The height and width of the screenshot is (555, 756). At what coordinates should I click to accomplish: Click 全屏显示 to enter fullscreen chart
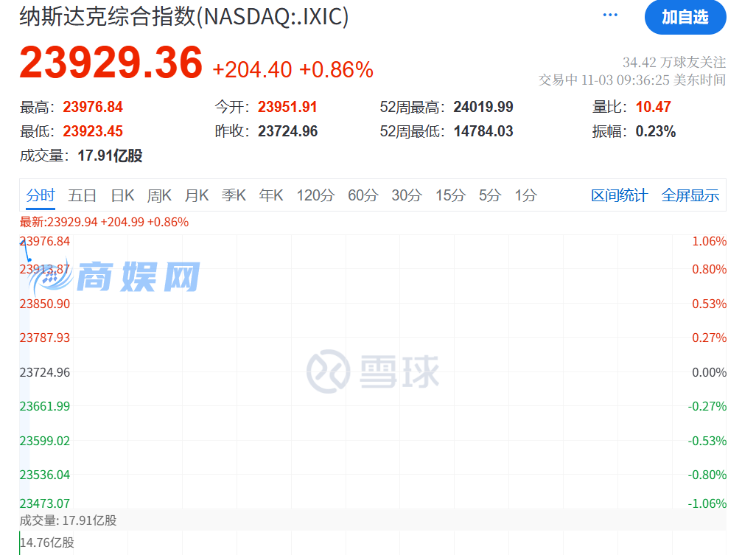point(690,196)
